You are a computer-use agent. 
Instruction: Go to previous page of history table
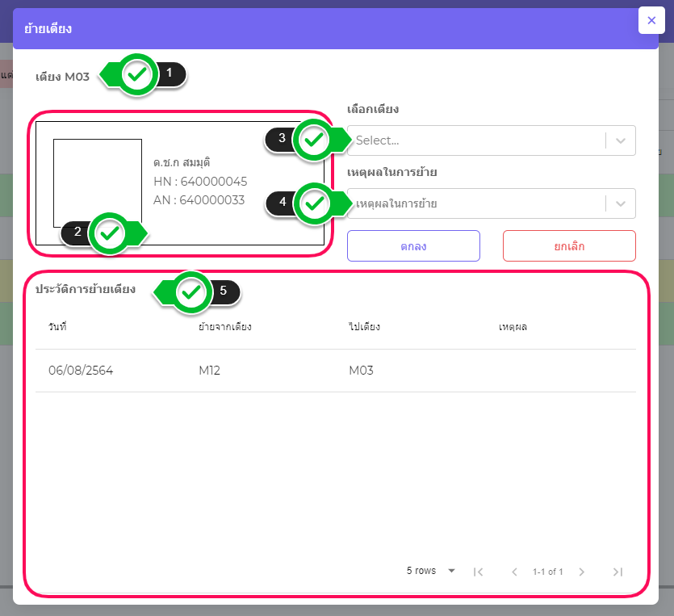point(514,572)
